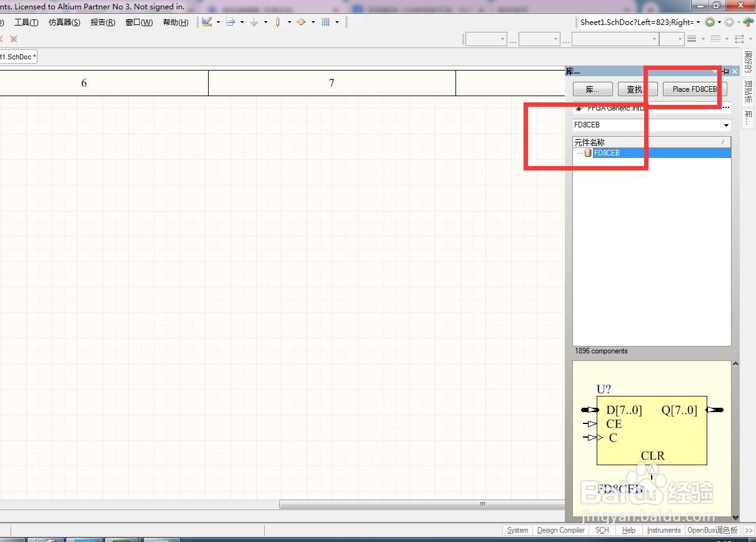Expand the alignment tools dropdown arrow

pyautogui.click(x=242, y=22)
